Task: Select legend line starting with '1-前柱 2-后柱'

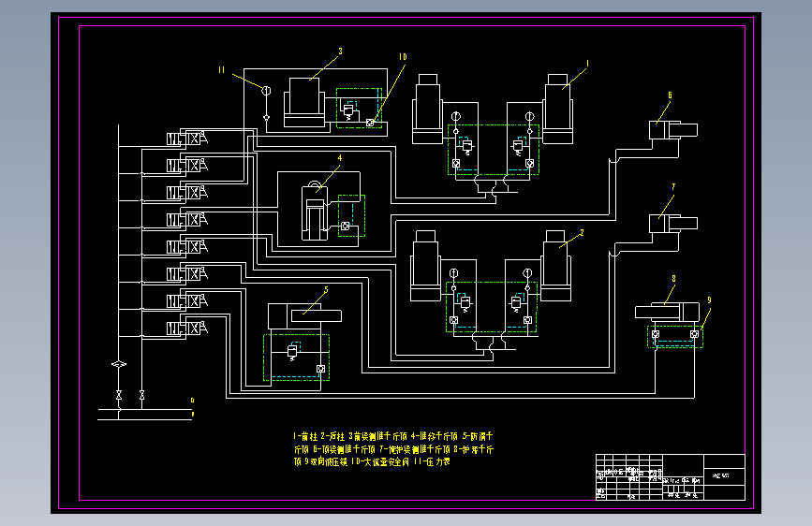Action: [392, 436]
